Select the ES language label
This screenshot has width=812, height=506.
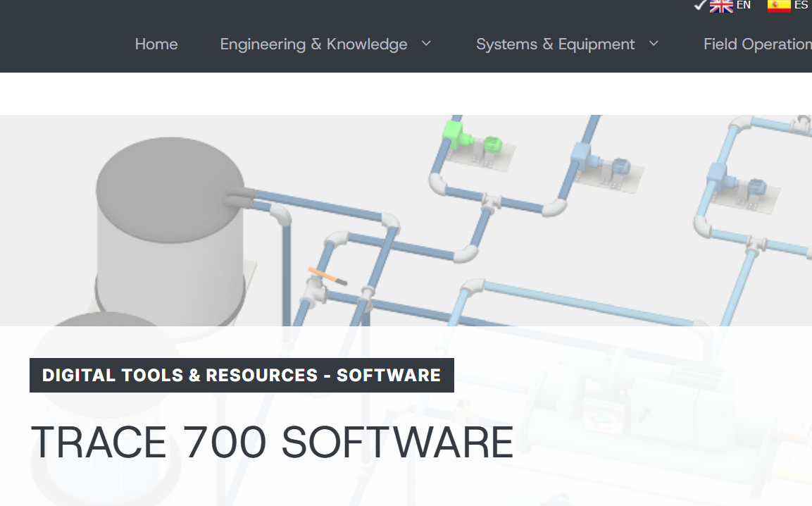click(x=801, y=5)
